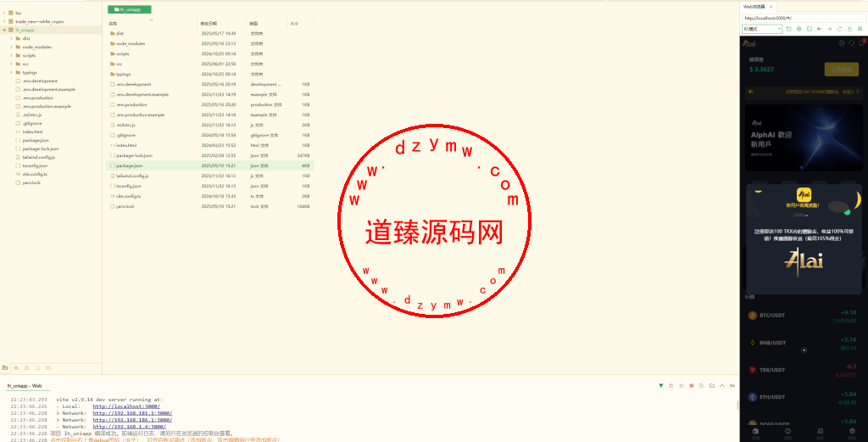Click the refresh icon in web browser toolbar
The image size is (868, 442).
point(840,29)
